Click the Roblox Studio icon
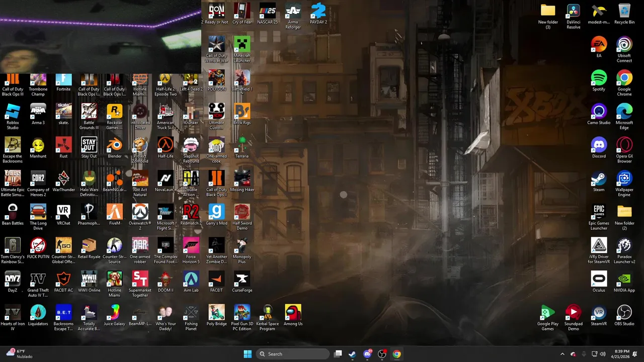Viewport: 644px width, 362px height. click(13, 117)
